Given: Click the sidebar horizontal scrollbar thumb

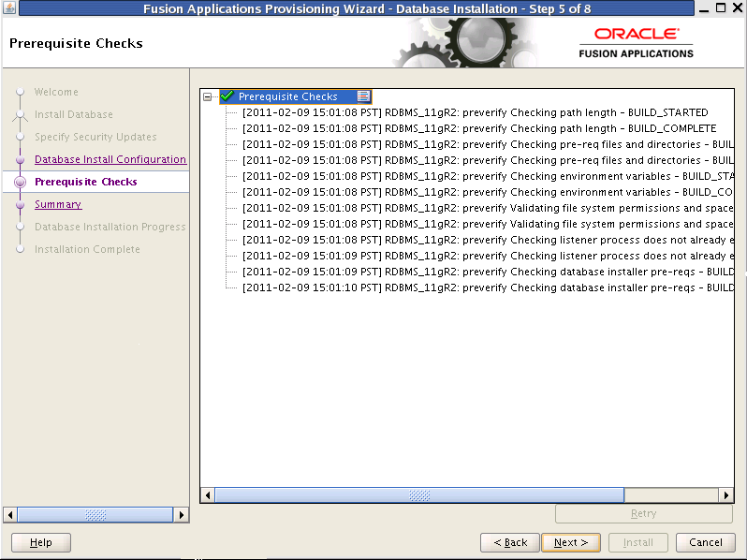Looking at the screenshot, I should (95, 515).
